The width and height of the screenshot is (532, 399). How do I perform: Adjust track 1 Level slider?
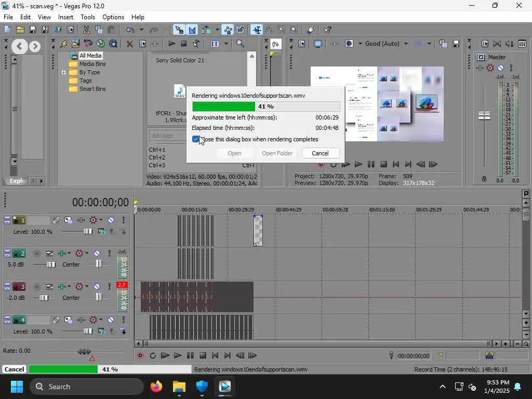(88, 231)
